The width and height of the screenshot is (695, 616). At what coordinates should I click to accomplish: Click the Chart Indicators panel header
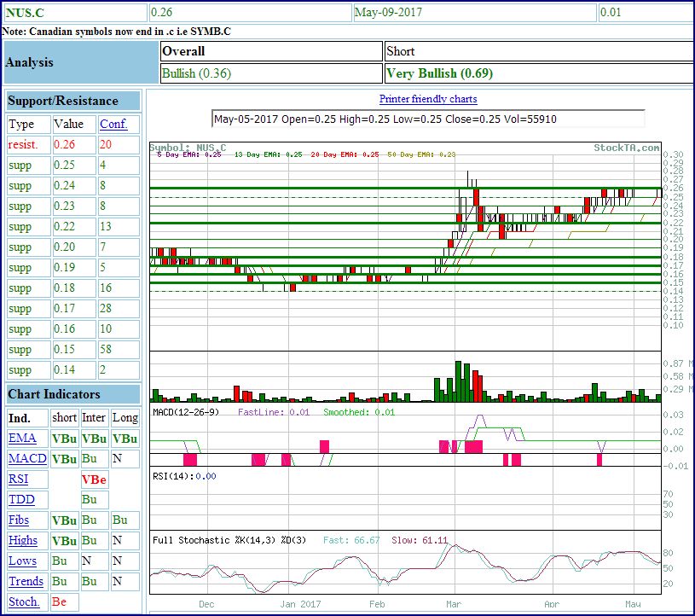54,394
